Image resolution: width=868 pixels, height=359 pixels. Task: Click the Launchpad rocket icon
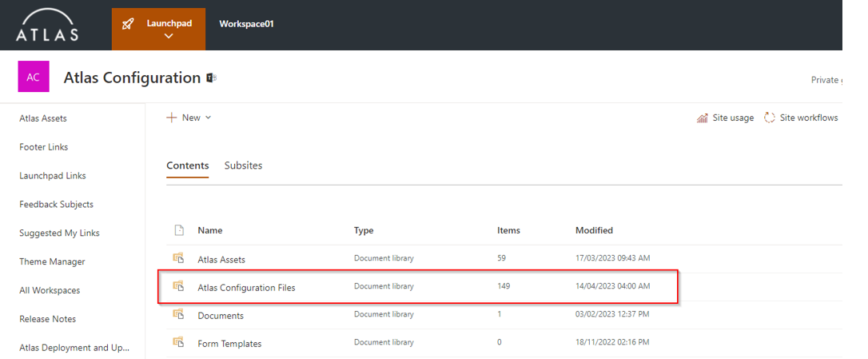pos(128,24)
